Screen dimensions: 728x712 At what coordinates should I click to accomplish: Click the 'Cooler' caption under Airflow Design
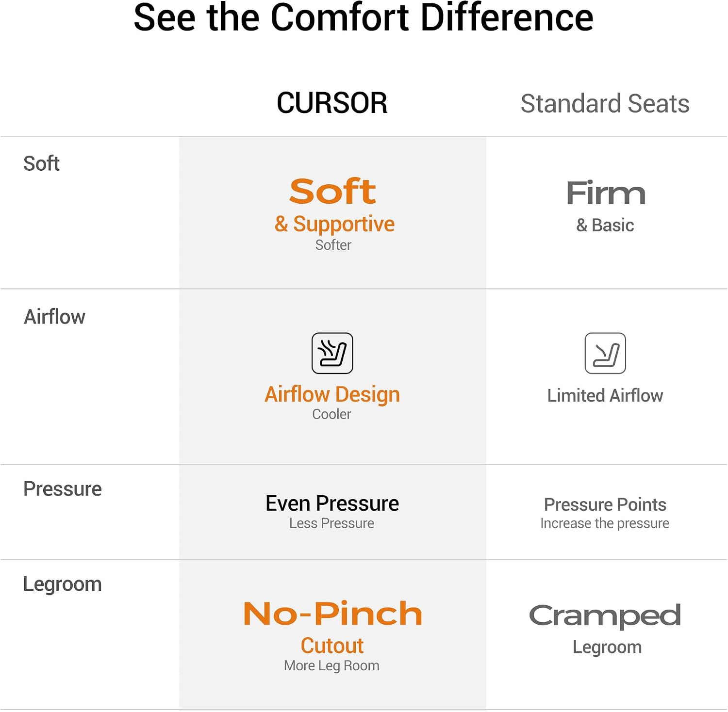click(x=331, y=414)
